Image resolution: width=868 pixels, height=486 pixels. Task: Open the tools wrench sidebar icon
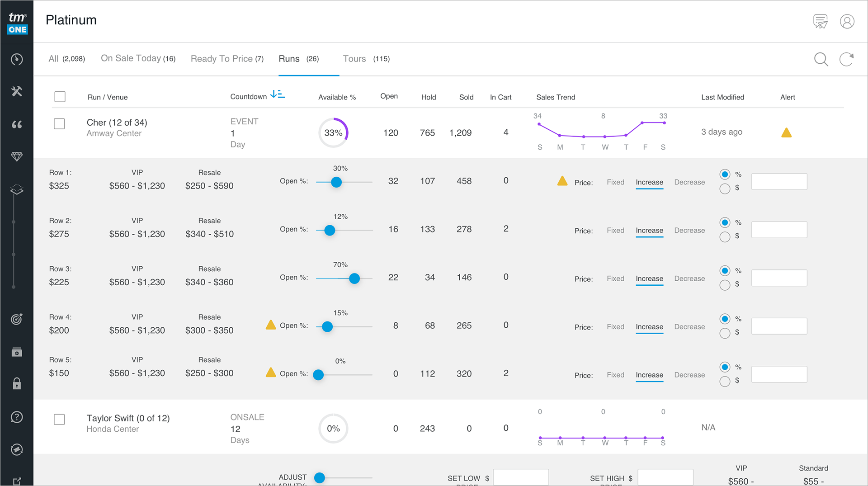click(17, 91)
